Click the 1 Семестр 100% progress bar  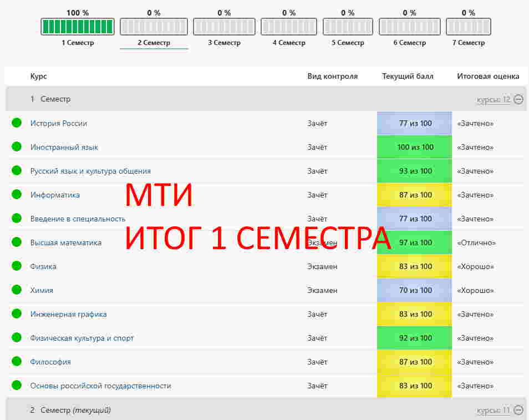78,27
